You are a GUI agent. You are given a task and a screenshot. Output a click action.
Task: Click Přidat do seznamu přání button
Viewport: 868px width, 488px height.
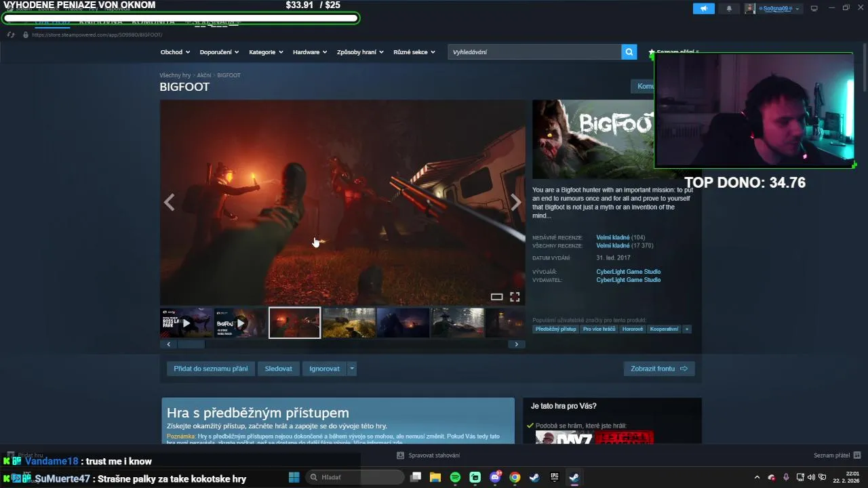(211, 369)
